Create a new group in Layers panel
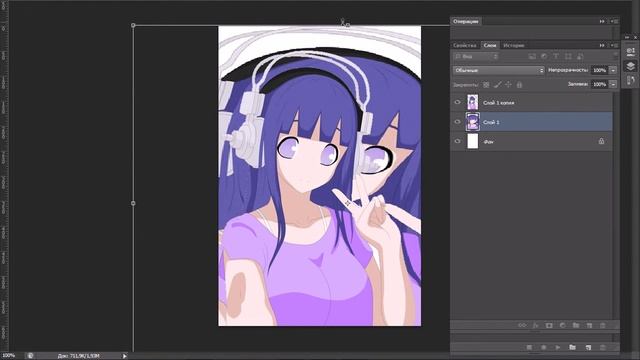Screen dimensions: 640x360 tap(576, 325)
